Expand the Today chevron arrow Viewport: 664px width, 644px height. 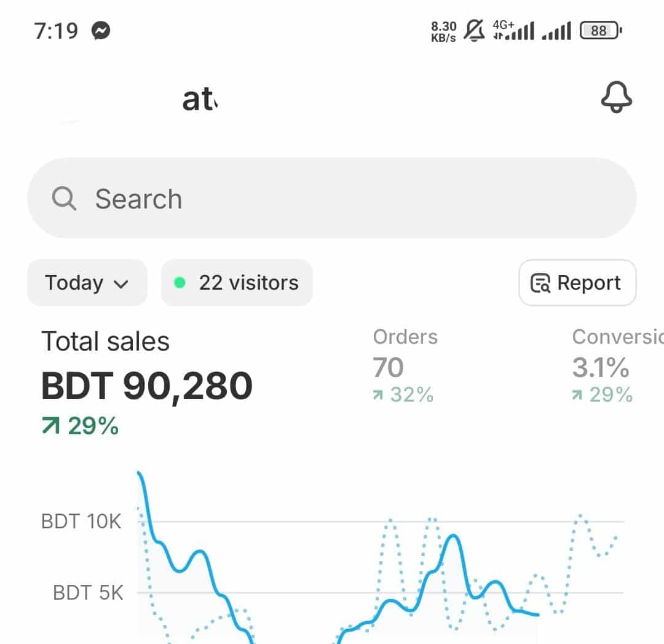click(121, 284)
